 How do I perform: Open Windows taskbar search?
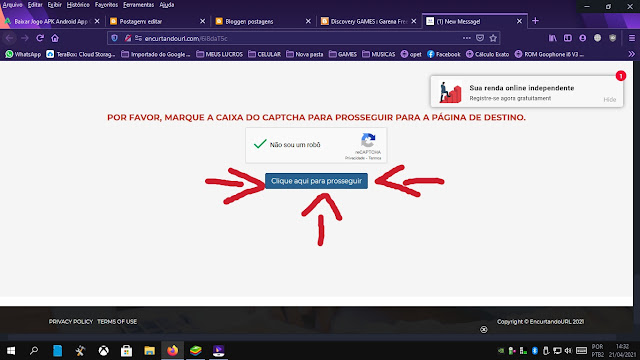(x=34, y=351)
